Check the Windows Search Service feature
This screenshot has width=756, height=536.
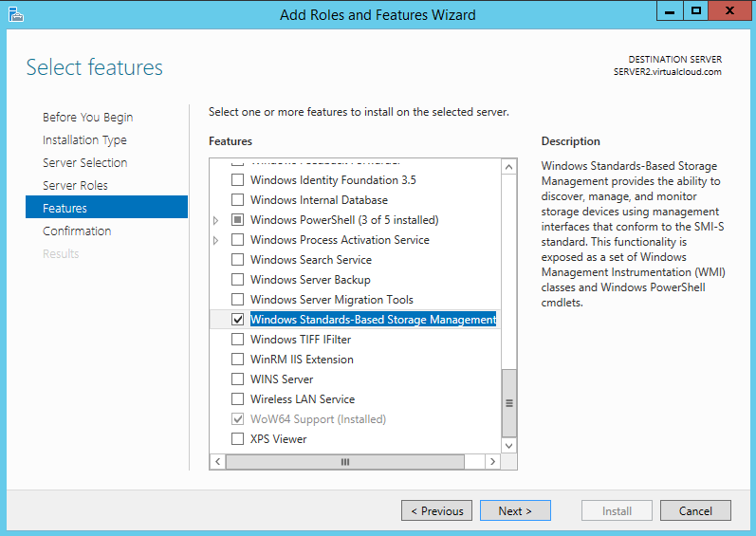pyautogui.click(x=238, y=260)
